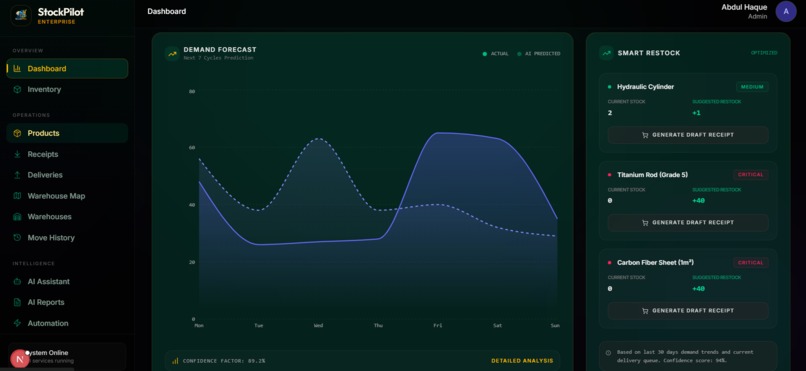Image resolution: width=806 pixels, height=371 pixels.
Task: Click the Demand Forecast trend icon
Action: coord(172,53)
